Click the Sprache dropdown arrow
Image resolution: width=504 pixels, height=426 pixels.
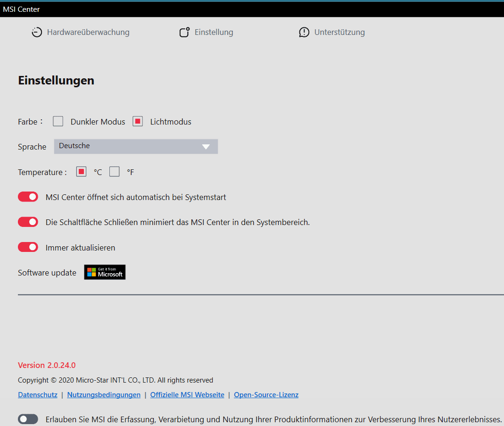point(206,147)
